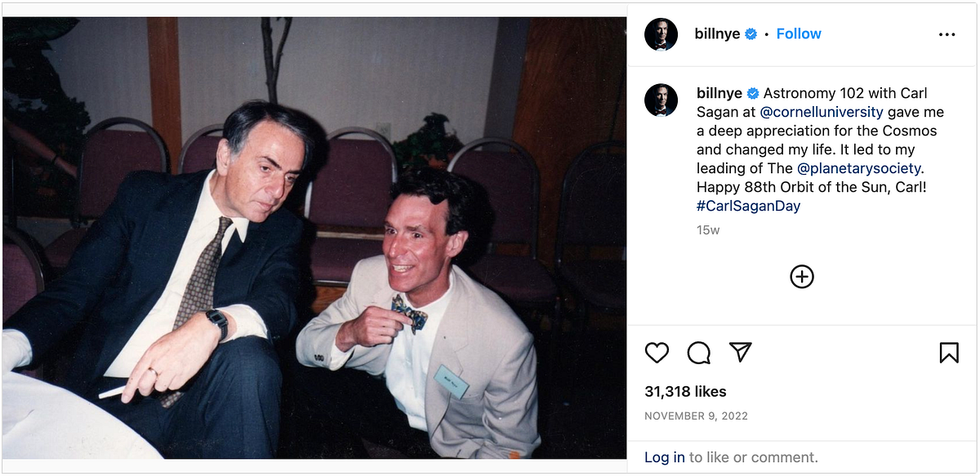The image size is (980, 476).
Task: View the 31,318 likes list
Action: click(x=685, y=392)
